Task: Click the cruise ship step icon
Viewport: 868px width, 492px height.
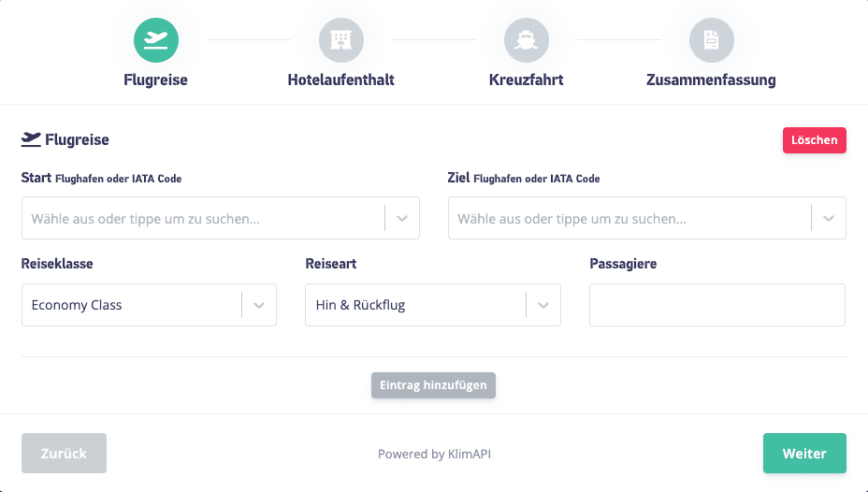Action: point(526,40)
